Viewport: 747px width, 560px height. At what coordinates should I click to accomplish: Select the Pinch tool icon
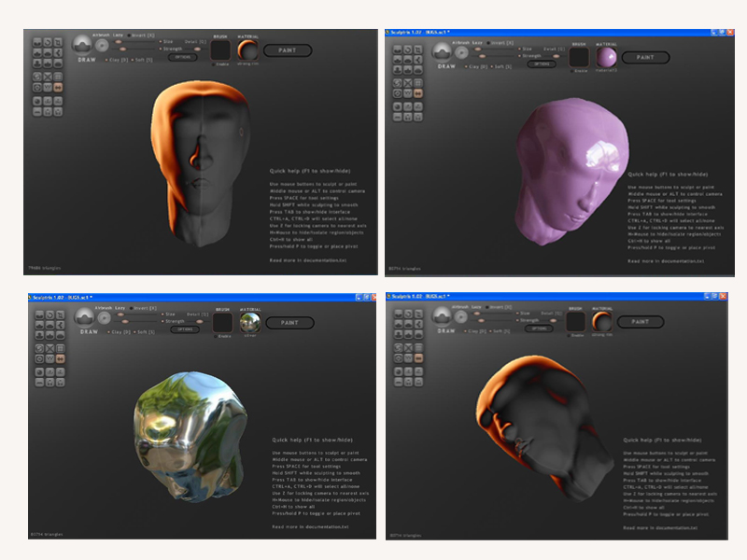pos(58,53)
